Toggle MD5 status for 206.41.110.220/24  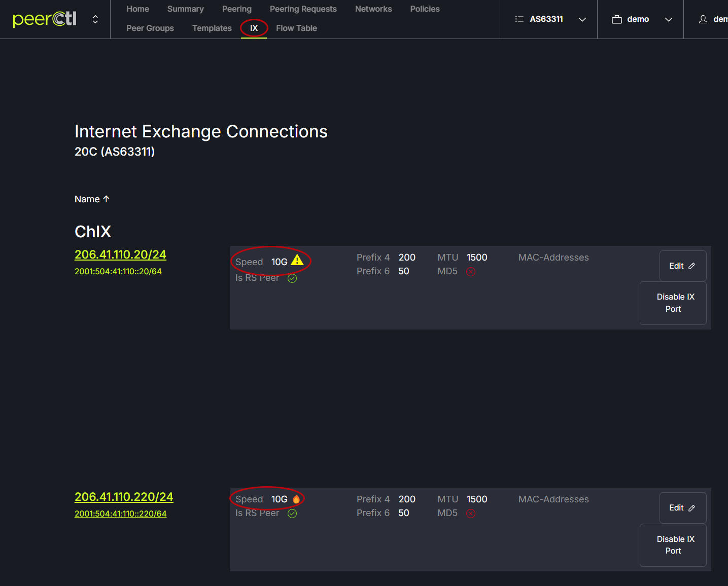[471, 514]
